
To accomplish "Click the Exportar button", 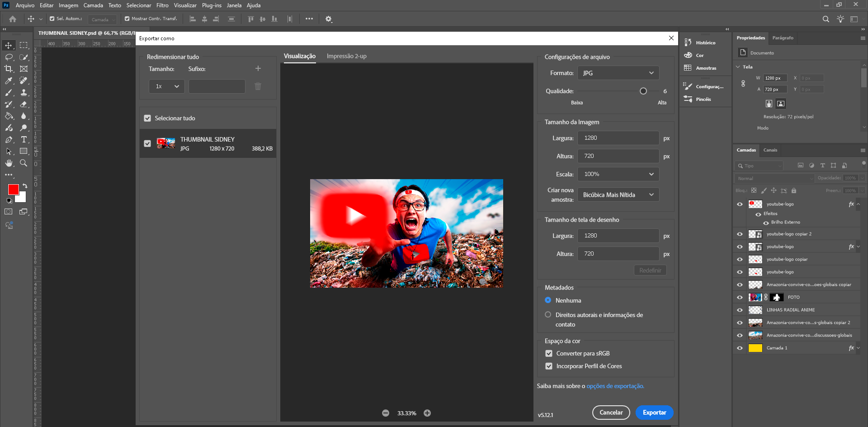I will pyautogui.click(x=654, y=413).
